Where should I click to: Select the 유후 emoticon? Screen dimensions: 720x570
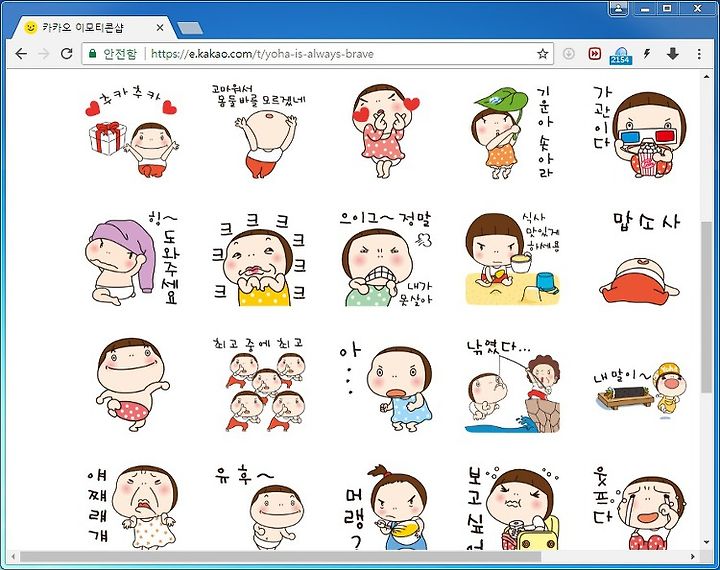click(x=259, y=508)
